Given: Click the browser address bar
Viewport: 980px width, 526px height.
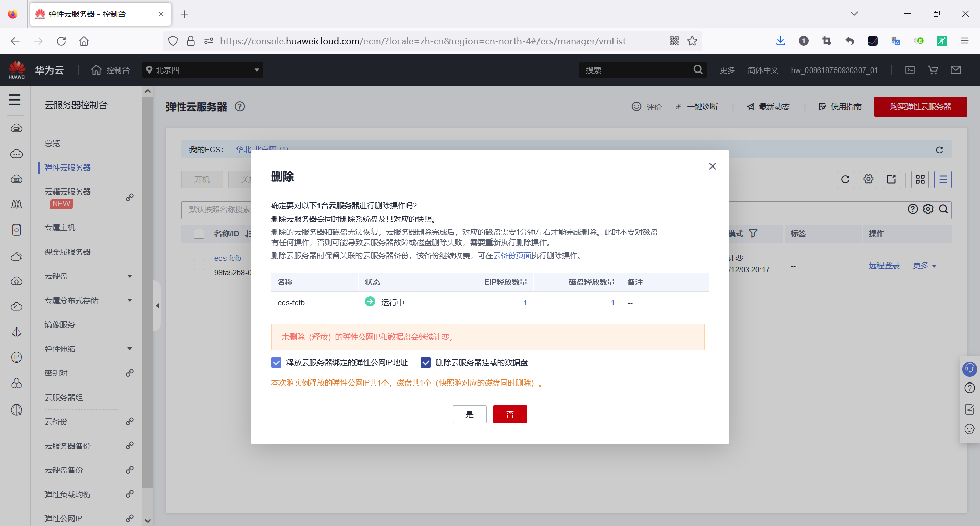Looking at the screenshot, I should click(x=423, y=41).
